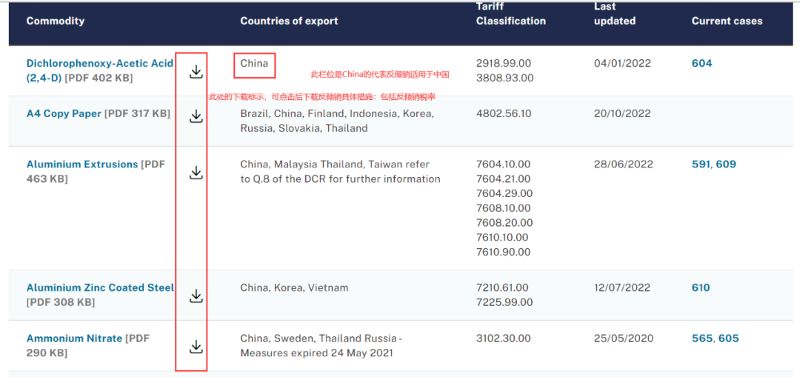
Task: Click the Last updated column header
Action: pos(615,14)
